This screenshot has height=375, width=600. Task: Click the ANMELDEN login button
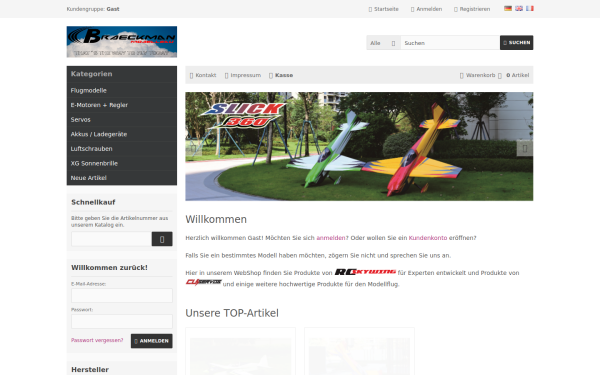coord(152,341)
